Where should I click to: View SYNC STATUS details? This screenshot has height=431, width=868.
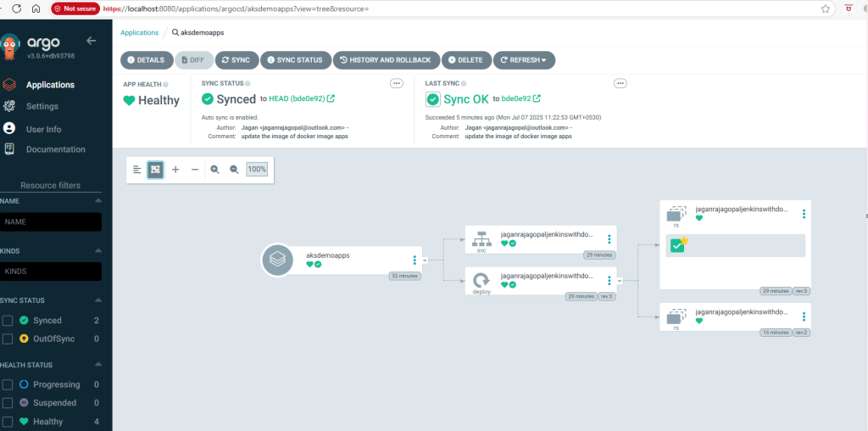coord(296,60)
